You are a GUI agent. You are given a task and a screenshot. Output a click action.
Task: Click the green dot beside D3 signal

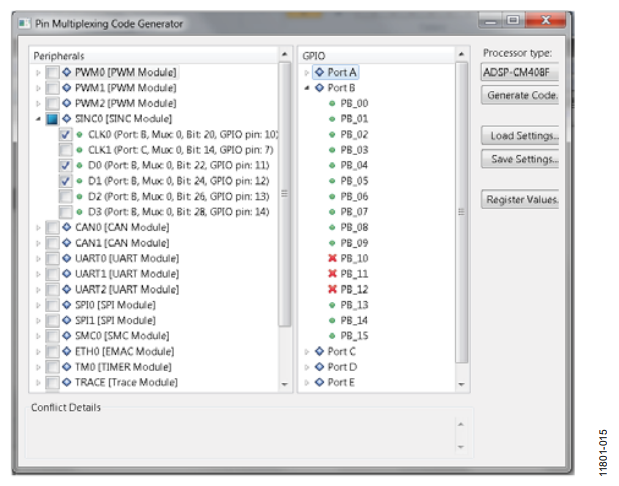point(79,212)
